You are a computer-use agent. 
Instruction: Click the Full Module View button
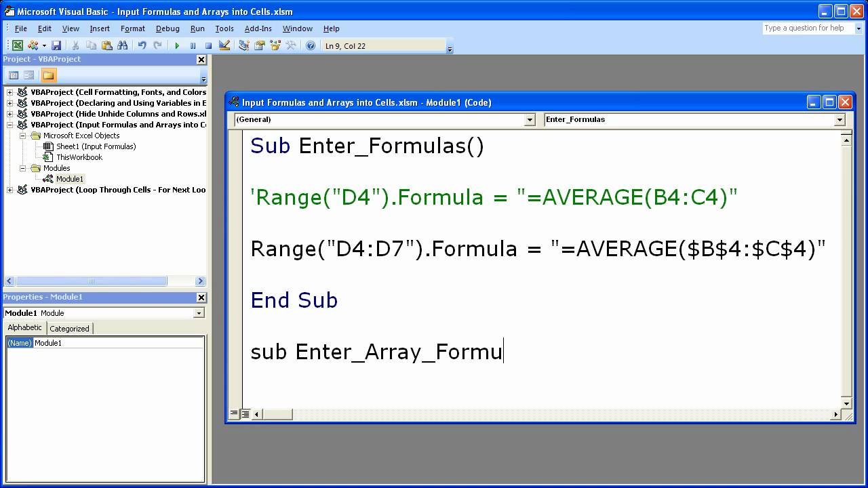click(x=245, y=414)
